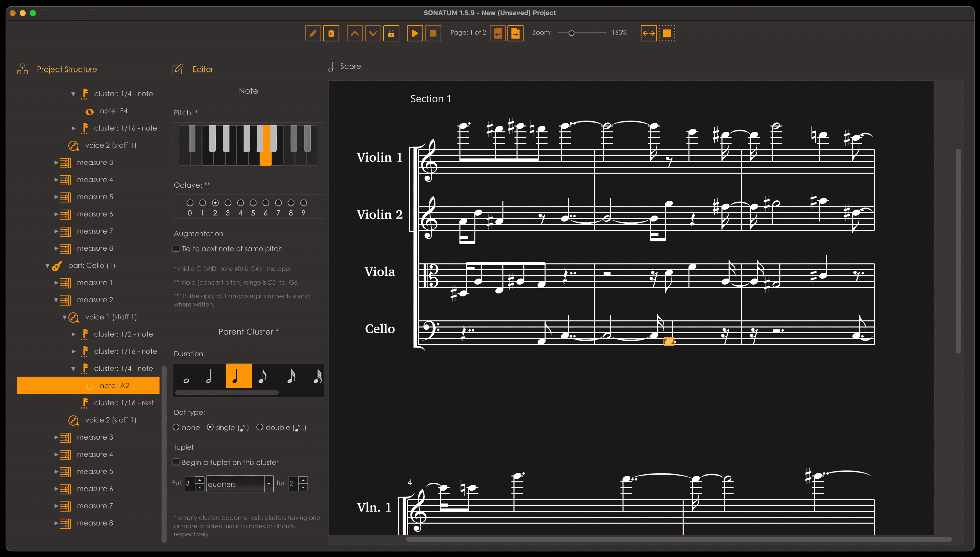
Task: Click the move up arrow icon
Action: click(354, 33)
